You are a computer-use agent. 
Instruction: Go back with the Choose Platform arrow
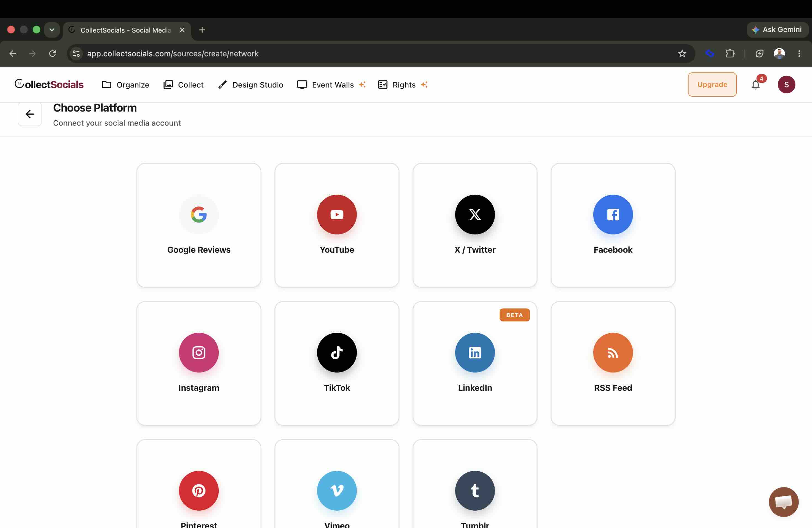pyautogui.click(x=30, y=114)
